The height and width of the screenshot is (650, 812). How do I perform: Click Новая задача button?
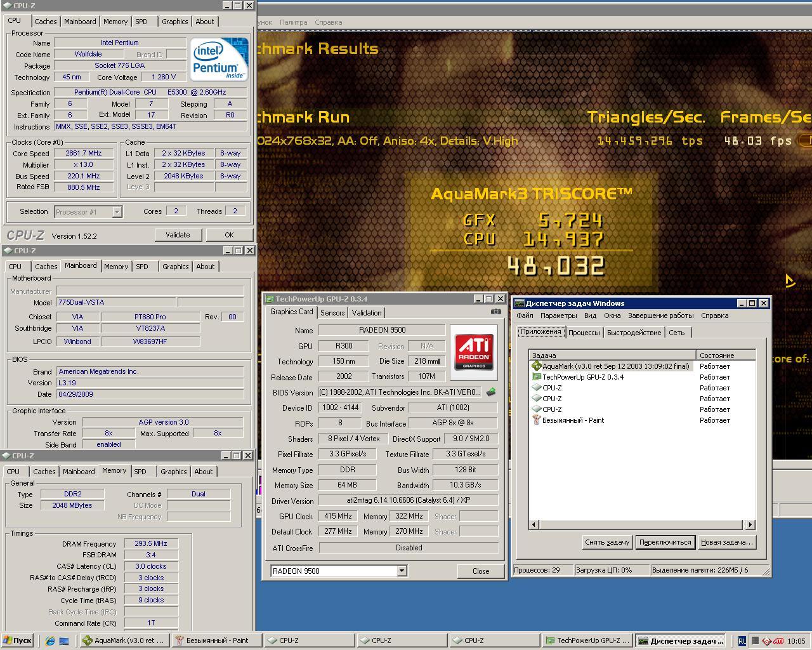726,542
